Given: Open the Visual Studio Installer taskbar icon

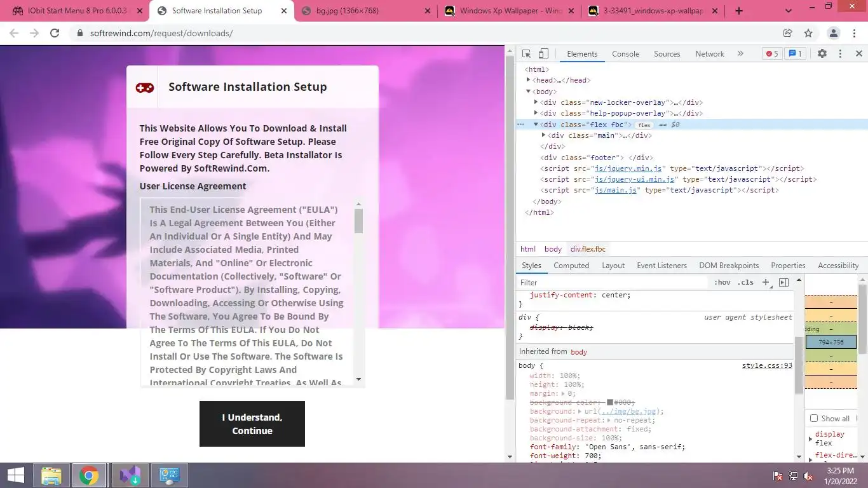Looking at the screenshot, I should point(130,475).
